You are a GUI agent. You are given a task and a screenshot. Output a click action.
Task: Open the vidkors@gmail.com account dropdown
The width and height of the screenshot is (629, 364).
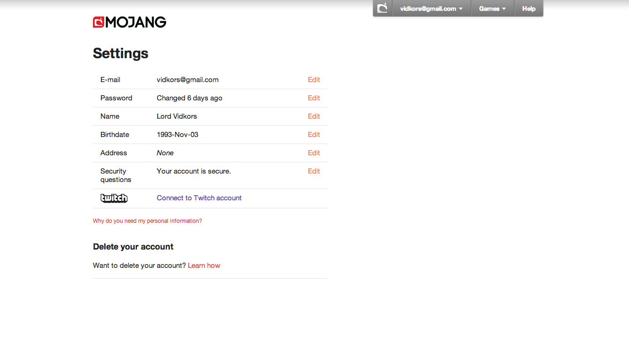pos(431,8)
